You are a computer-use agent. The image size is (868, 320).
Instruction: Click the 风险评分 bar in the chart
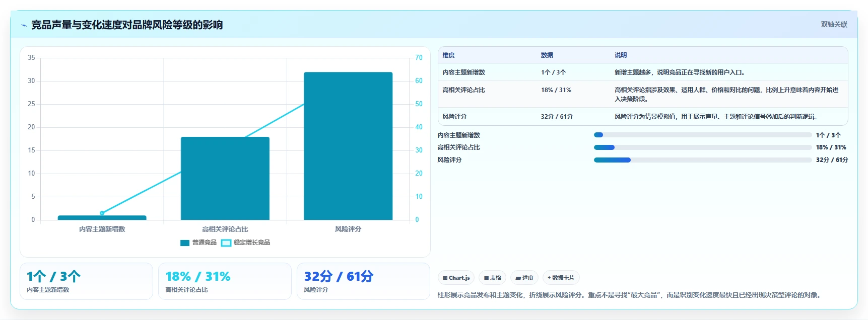(348, 146)
